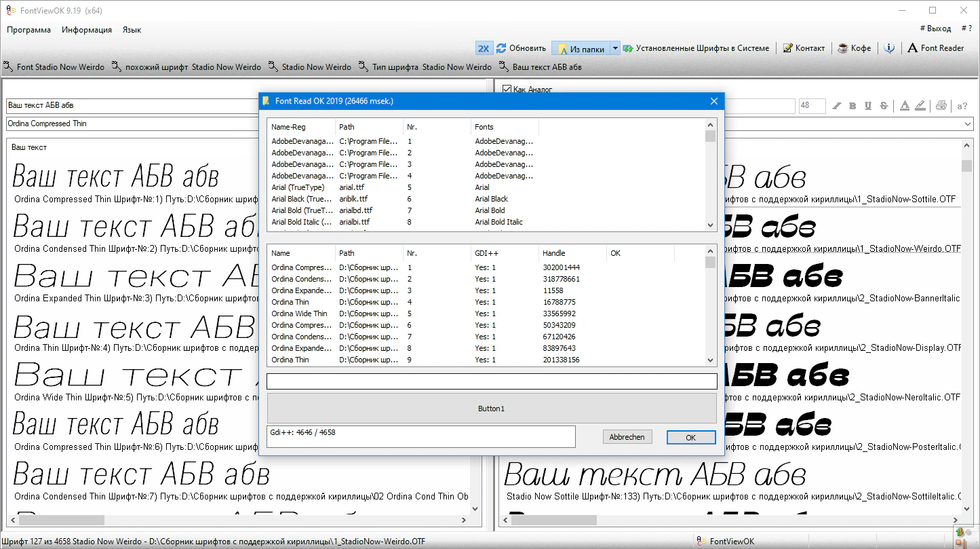Expand the right pane font combo box

pyautogui.click(x=968, y=124)
